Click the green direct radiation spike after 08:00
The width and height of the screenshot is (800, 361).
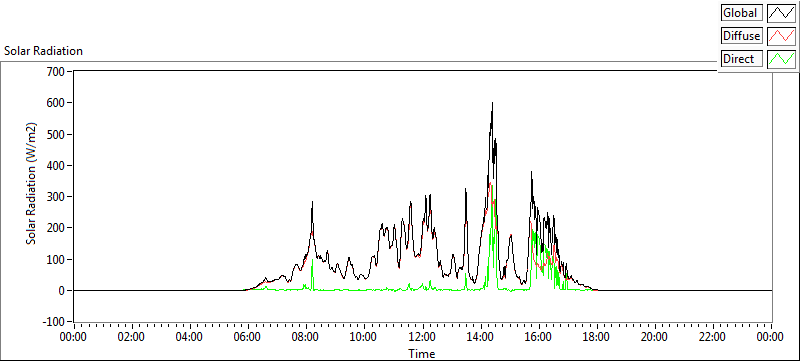(312, 273)
